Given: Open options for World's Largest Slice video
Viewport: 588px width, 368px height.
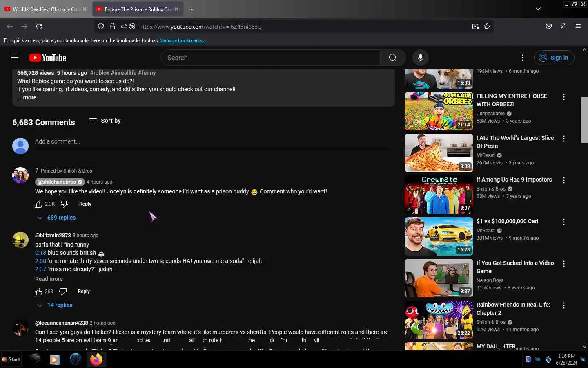Looking at the screenshot, I should (x=564, y=139).
